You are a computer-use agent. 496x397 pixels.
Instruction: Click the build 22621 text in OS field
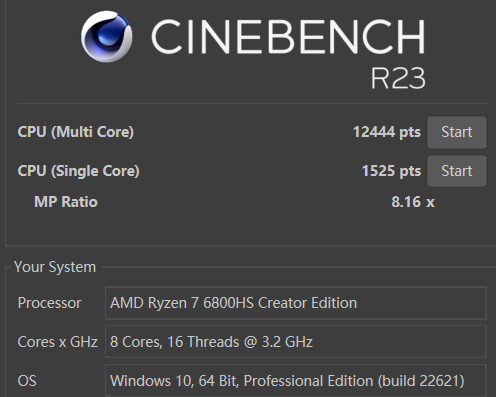(x=421, y=381)
